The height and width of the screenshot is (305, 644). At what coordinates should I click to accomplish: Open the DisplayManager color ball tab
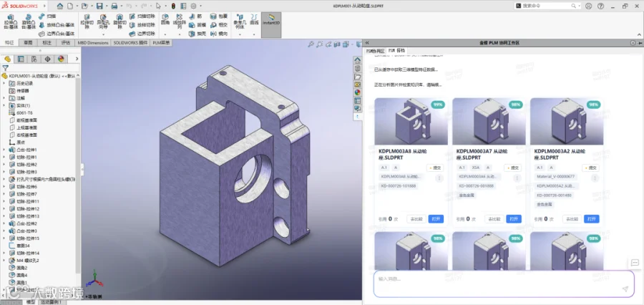tap(62, 59)
